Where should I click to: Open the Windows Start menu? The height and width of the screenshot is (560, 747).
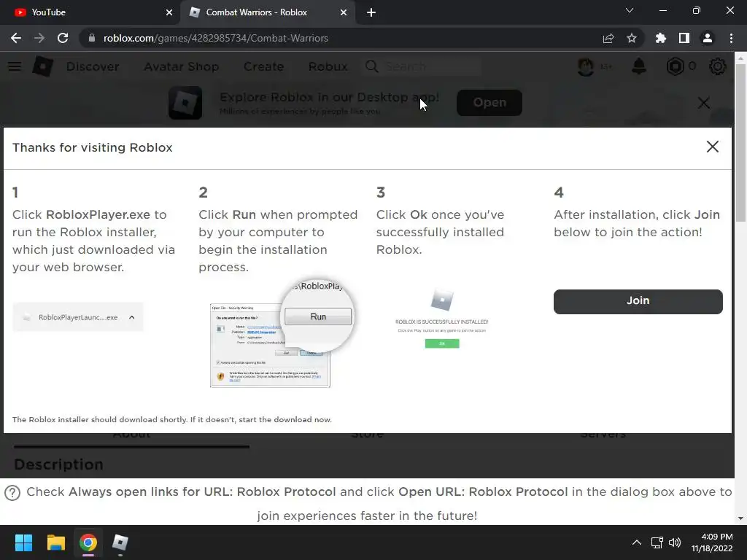[23, 542]
